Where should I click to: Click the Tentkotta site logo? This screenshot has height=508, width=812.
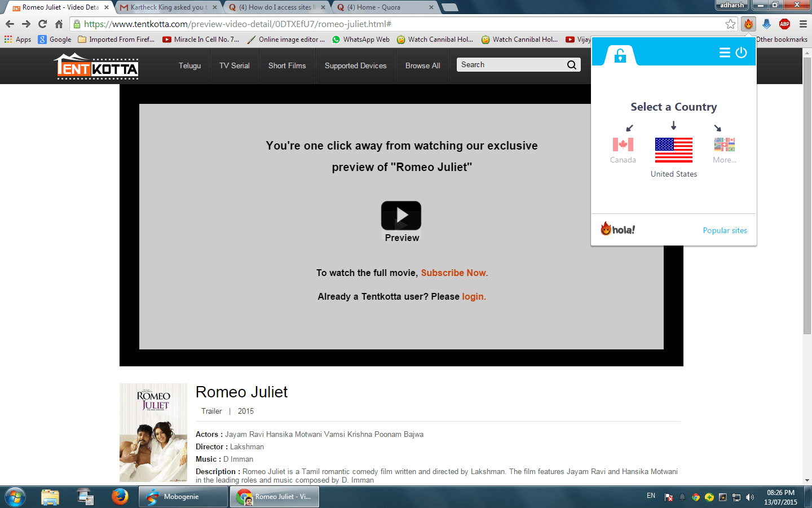(97, 66)
